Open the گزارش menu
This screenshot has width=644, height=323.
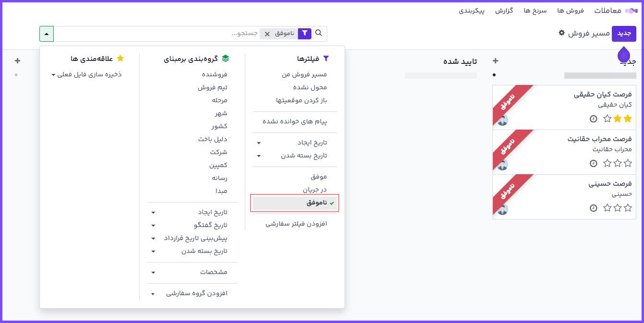click(504, 11)
